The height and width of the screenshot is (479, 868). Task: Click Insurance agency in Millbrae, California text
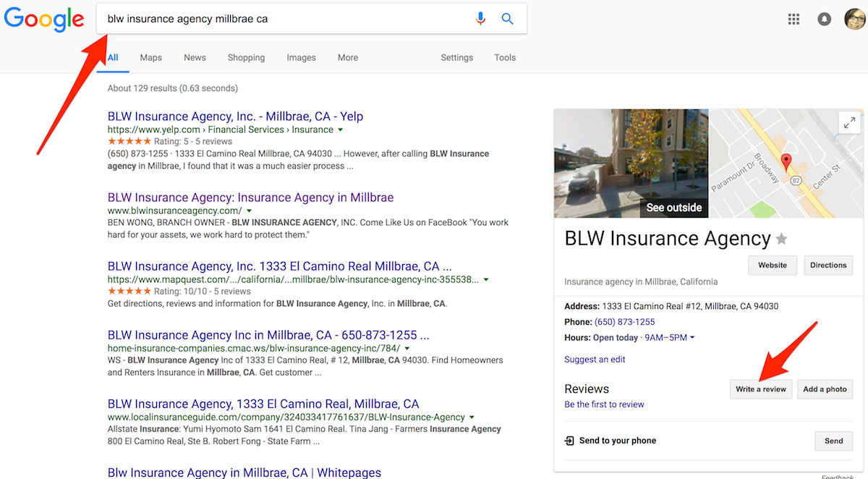pos(641,282)
